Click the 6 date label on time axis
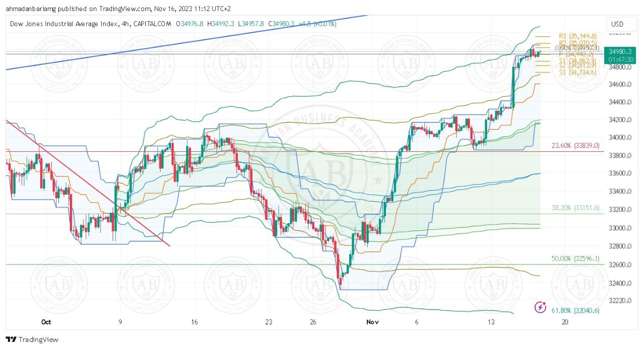This screenshot has width=644, height=349. tap(417, 322)
